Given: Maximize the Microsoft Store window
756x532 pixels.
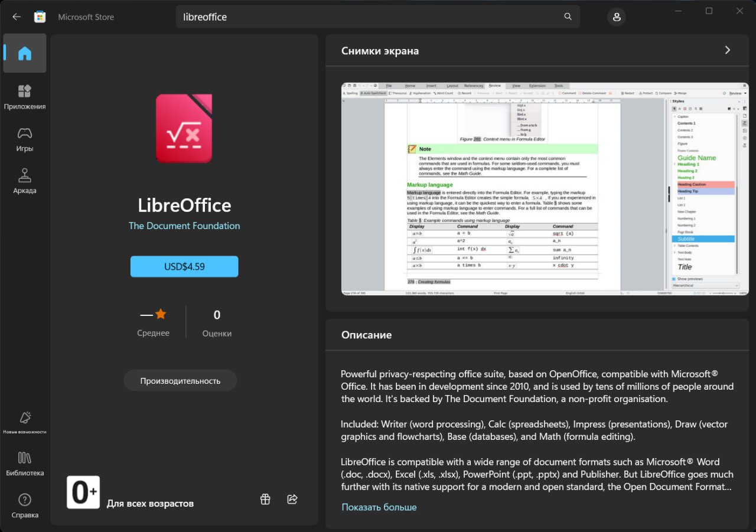Looking at the screenshot, I should point(709,11).
